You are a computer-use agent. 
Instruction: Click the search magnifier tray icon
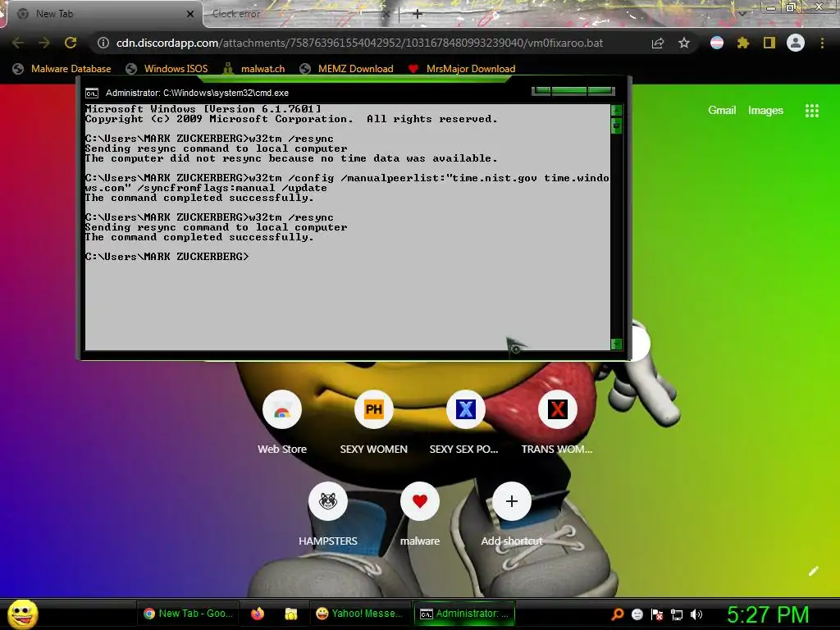(618, 614)
